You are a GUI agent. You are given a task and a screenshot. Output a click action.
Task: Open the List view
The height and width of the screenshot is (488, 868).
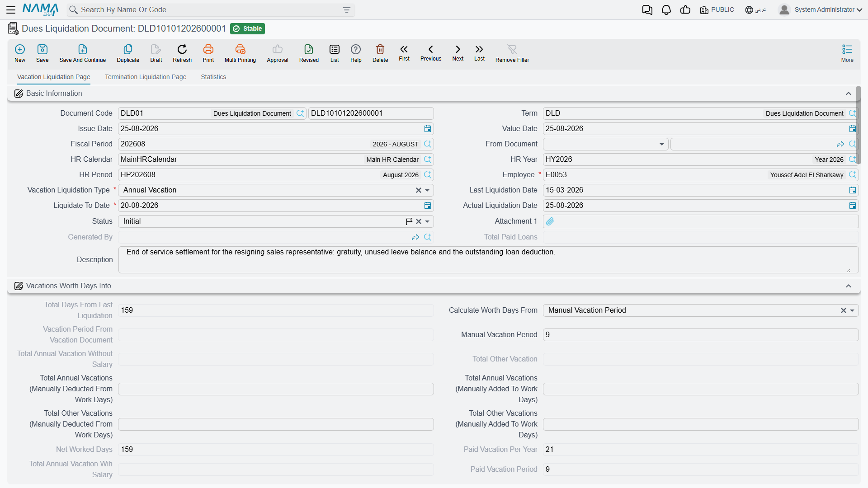tap(335, 53)
